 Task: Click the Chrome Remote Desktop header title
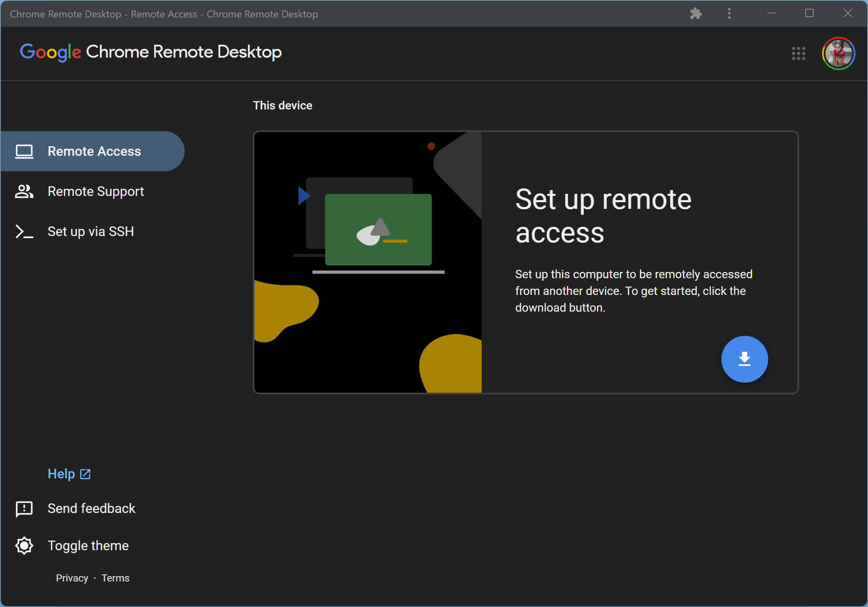(184, 52)
